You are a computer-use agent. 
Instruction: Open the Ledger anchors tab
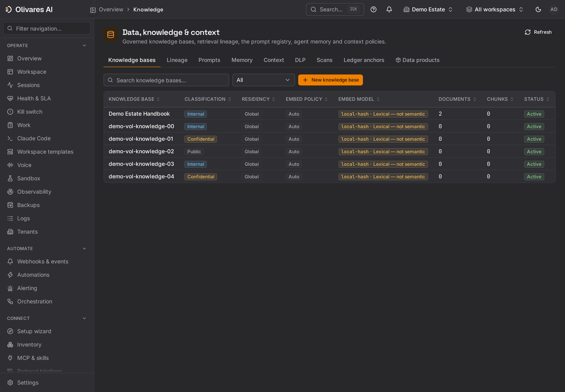pyautogui.click(x=364, y=60)
